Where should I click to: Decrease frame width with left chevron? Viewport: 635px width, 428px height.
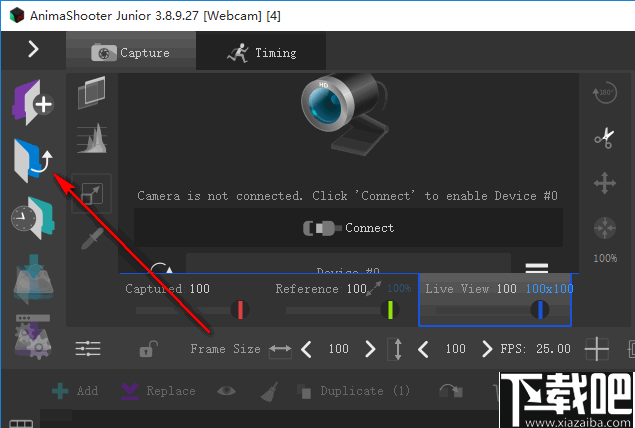tap(307, 349)
